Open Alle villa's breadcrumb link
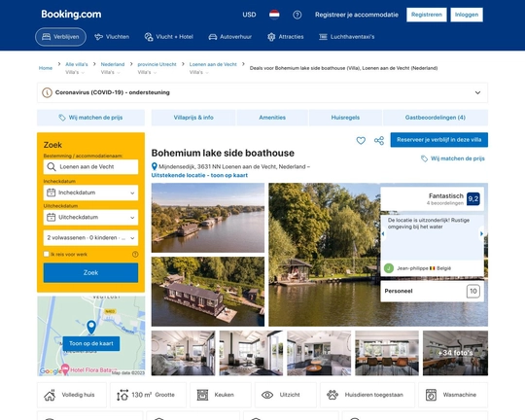Image resolution: width=525 pixels, height=420 pixels. click(77, 64)
